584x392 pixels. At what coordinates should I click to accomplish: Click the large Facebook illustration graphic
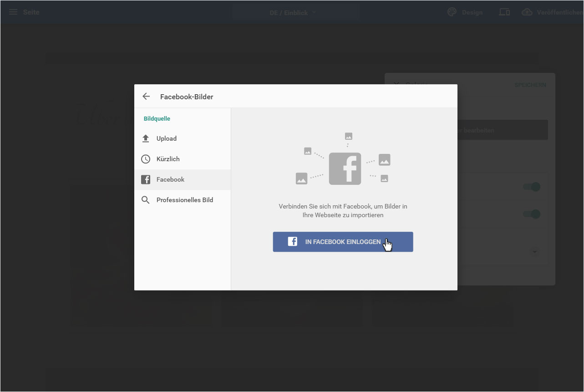click(345, 168)
